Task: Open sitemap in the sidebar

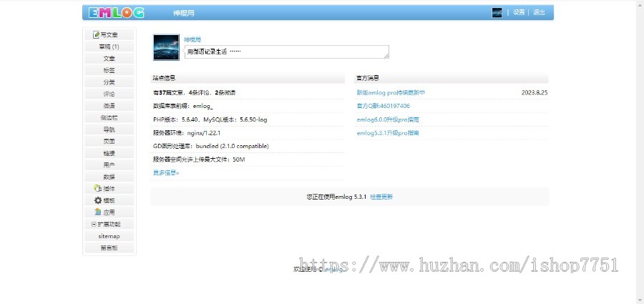Action: (109, 236)
